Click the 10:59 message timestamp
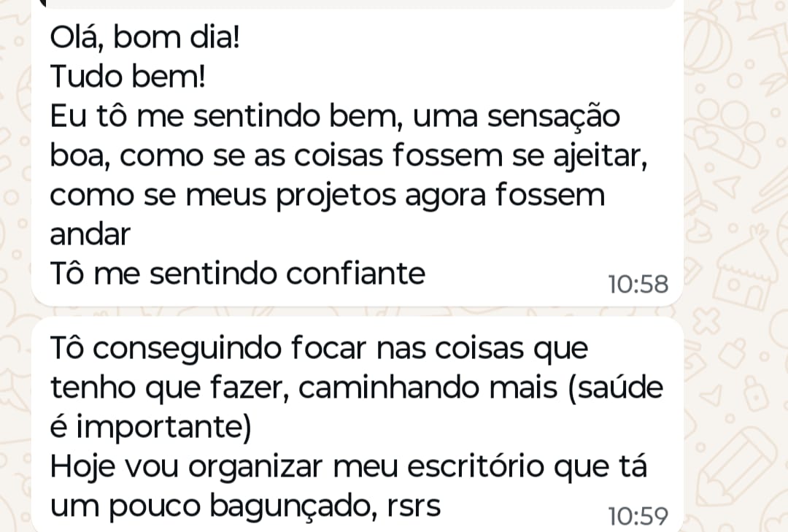This screenshot has width=788, height=532. tap(638, 516)
